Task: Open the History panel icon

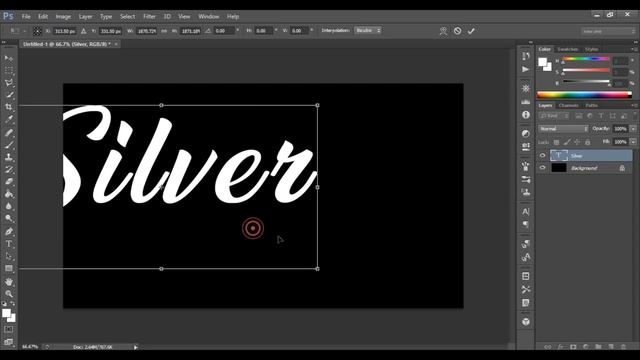Action: pos(526,56)
